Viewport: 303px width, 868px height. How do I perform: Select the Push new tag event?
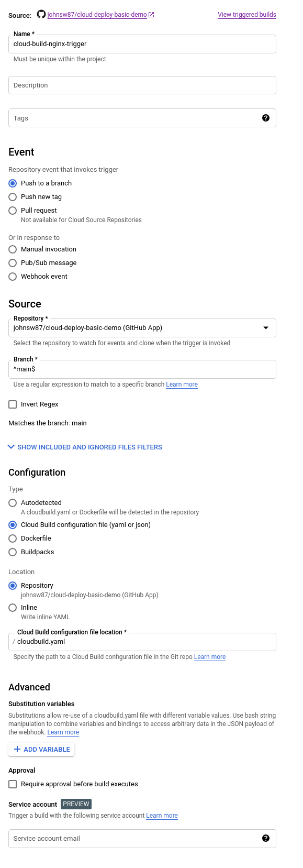(12, 197)
